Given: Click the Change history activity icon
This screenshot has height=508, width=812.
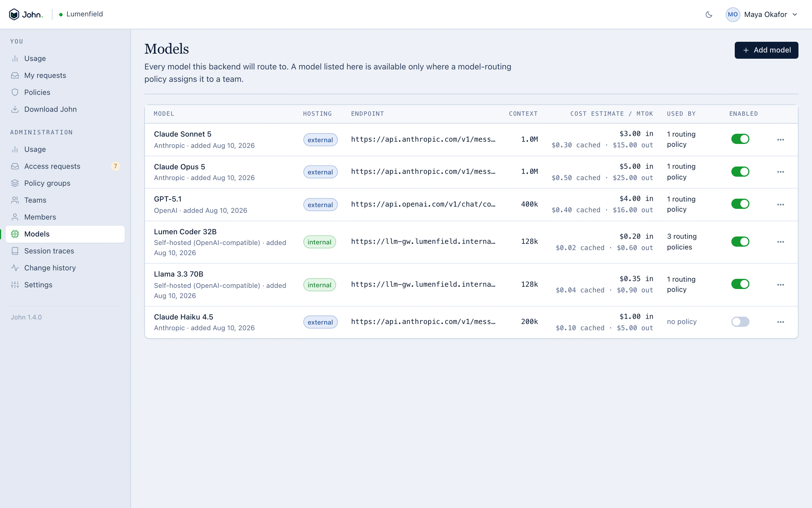Looking at the screenshot, I should (x=15, y=268).
